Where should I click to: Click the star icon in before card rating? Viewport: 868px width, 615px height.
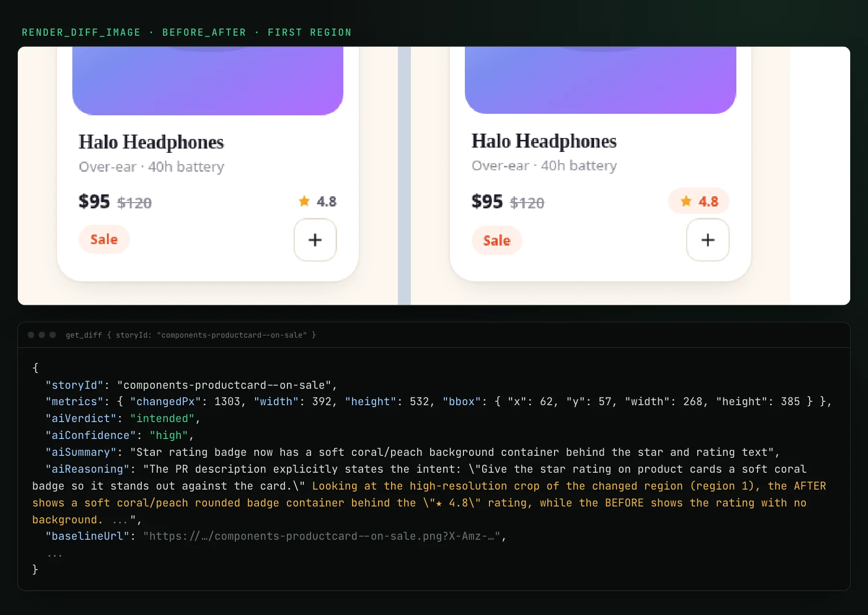304,201
